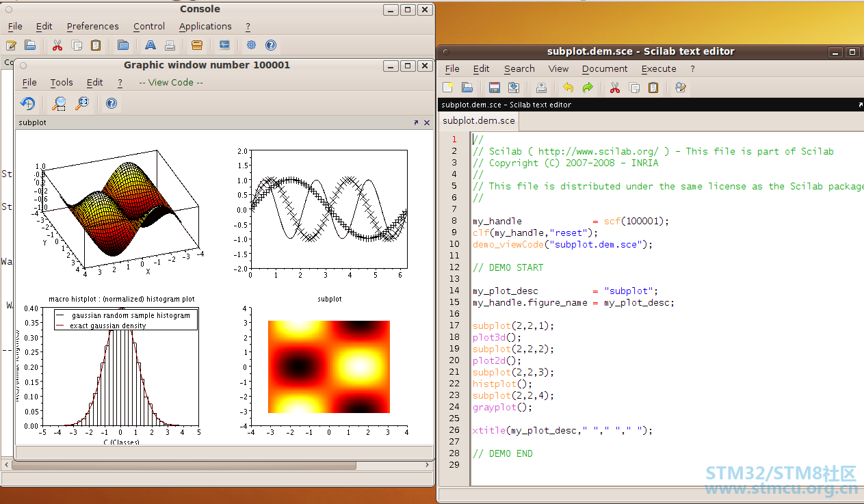Viewport: 864px width, 504px height.
Task: Click the grayplot heatmap in graphic window
Action: (329, 367)
